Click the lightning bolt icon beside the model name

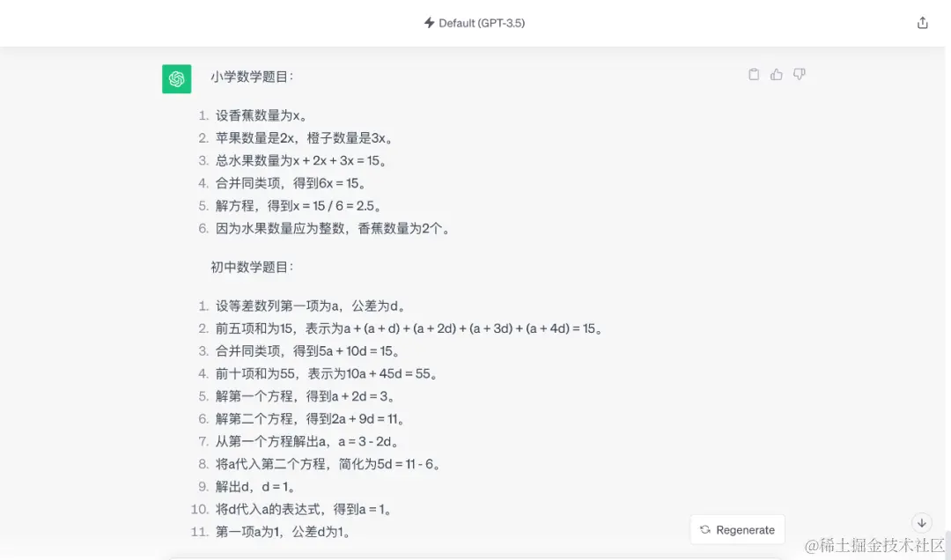429,23
